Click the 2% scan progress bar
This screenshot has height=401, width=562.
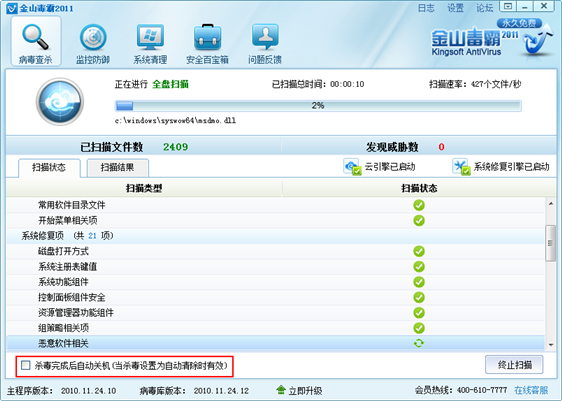[318, 106]
